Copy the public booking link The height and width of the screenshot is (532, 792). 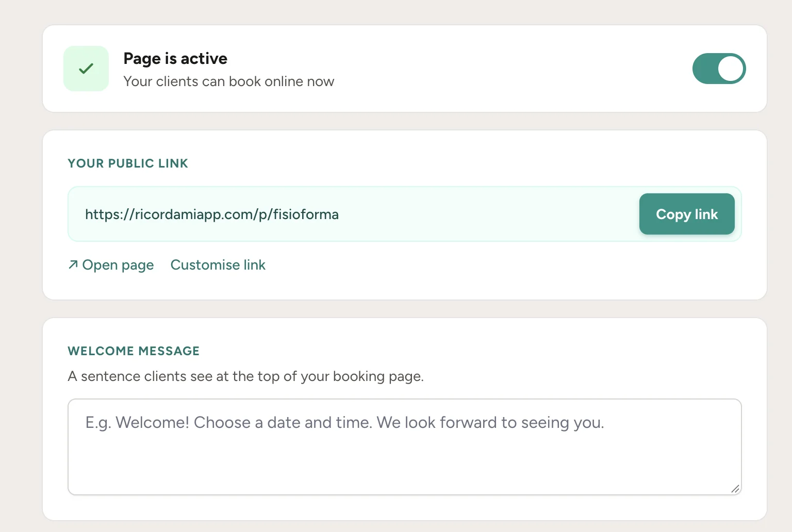point(687,214)
